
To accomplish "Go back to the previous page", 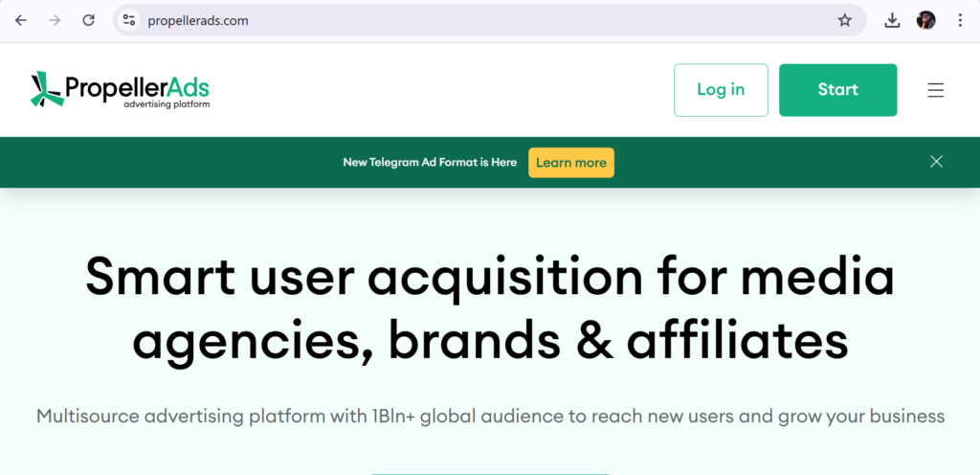I will [21, 21].
